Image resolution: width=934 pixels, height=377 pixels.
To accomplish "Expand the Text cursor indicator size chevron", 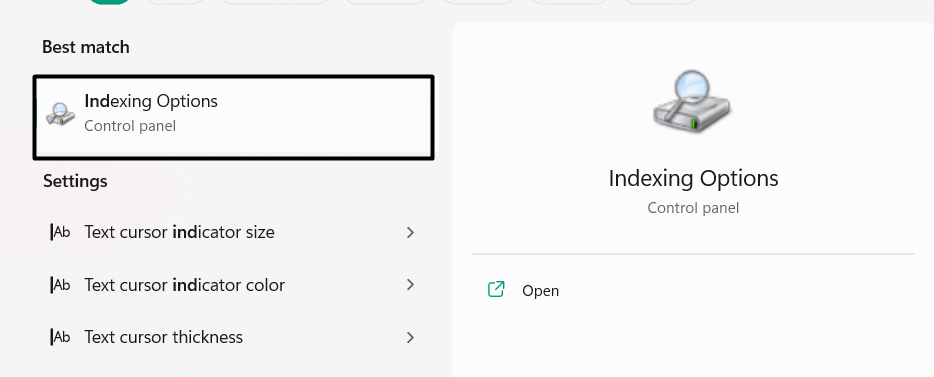I will click(x=410, y=232).
